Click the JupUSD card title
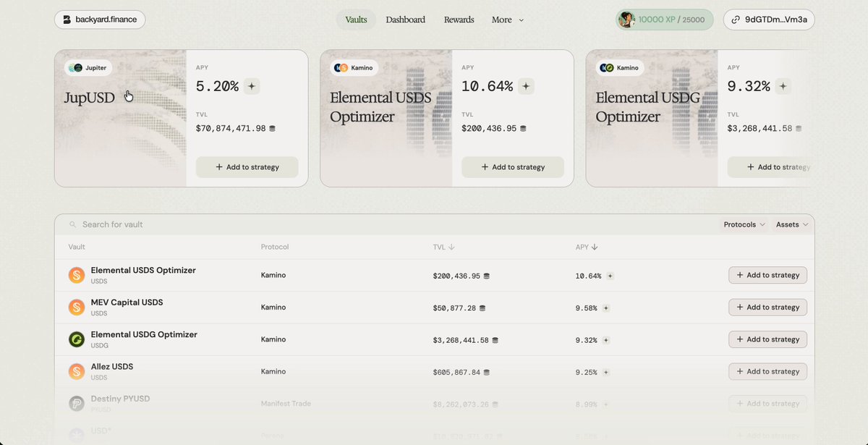This screenshot has height=445, width=868. pos(91,98)
